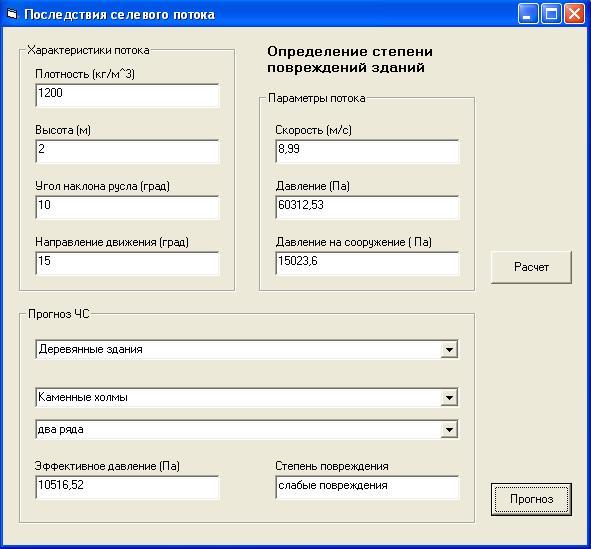The height and width of the screenshot is (549, 591).
Task: Click the window title Последствия селевого потока
Action: pos(119,15)
